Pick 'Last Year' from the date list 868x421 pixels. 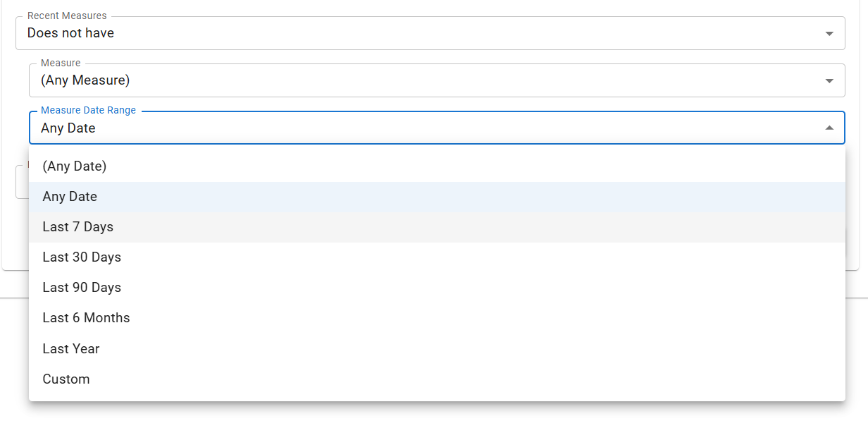[437, 349]
